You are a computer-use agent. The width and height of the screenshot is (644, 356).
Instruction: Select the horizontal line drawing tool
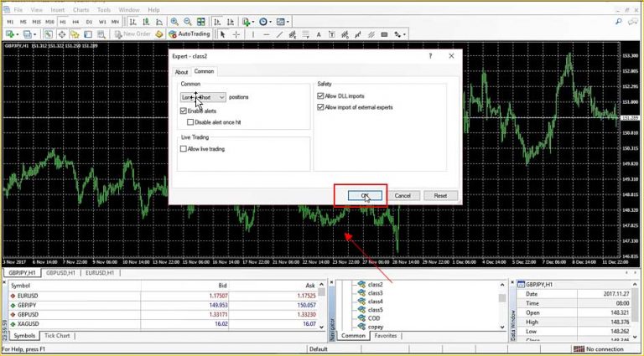point(266,34)
